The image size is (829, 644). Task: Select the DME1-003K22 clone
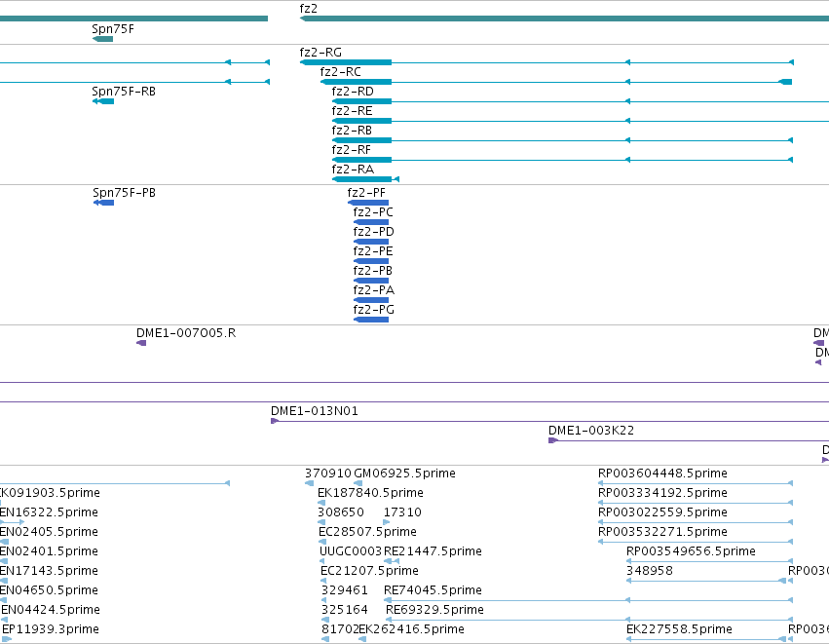click(x=689, y=440)
